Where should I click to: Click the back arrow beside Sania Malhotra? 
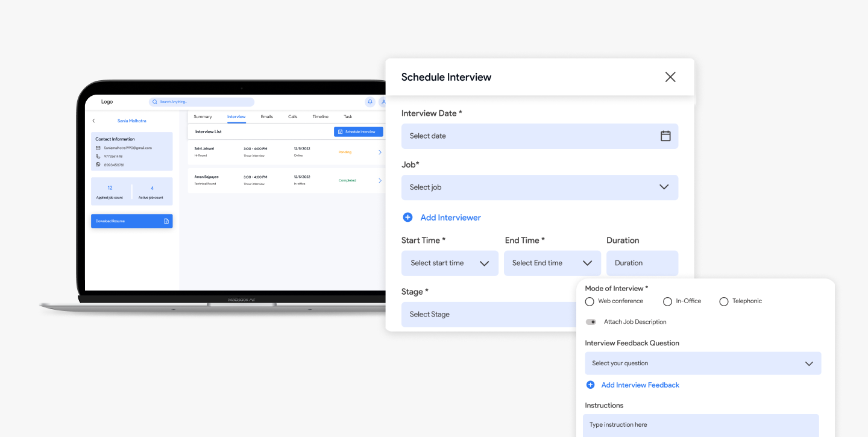click(x=93, y=121)
